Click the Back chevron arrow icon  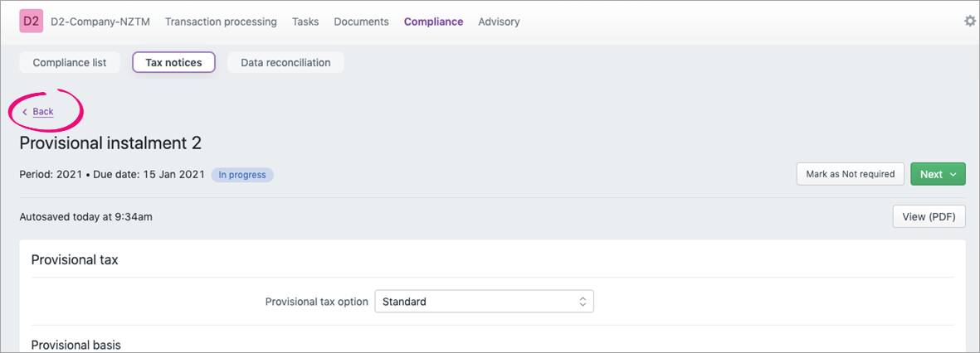(25, 112)
